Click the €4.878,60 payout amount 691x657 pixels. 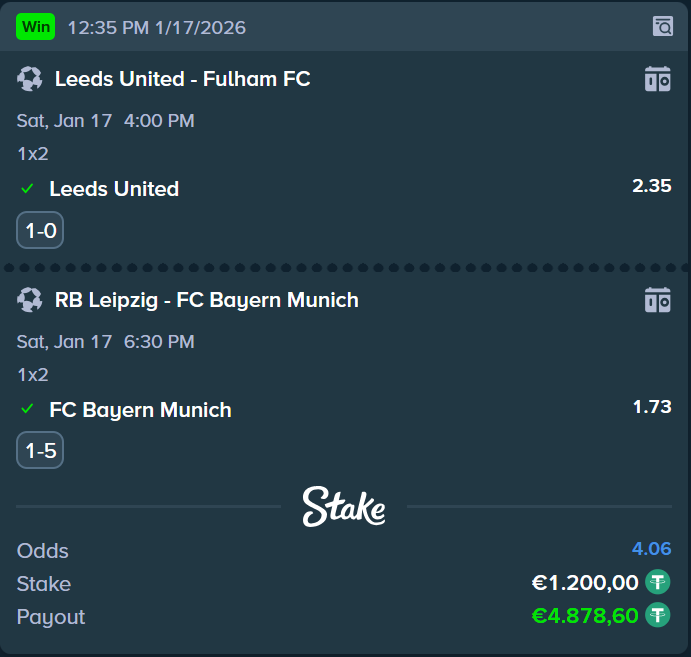click(585, 616)
